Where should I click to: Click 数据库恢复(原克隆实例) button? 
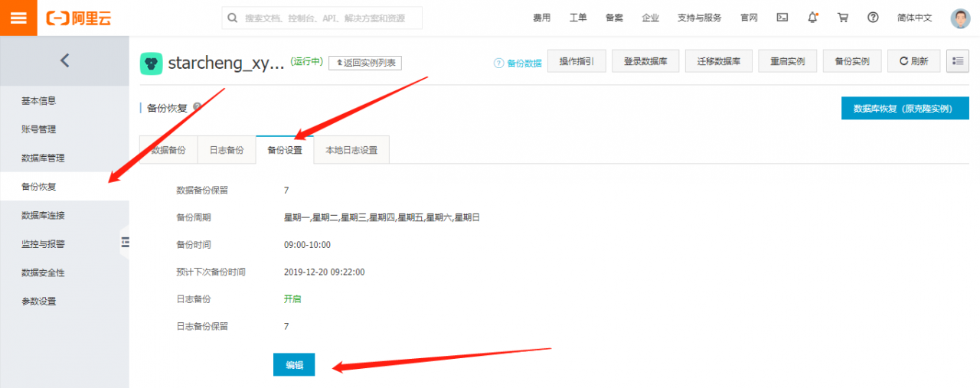click(904, 109)
